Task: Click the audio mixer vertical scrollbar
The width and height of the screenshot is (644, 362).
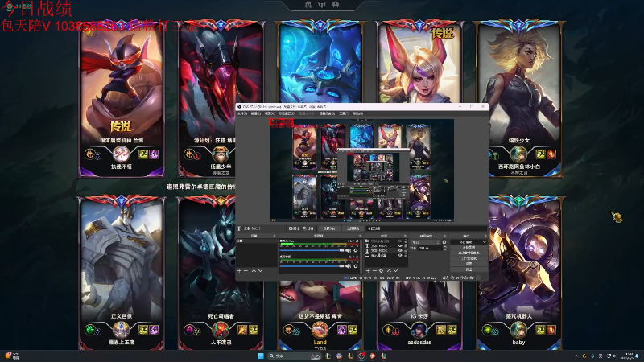Action: click(x=361, y=257)
